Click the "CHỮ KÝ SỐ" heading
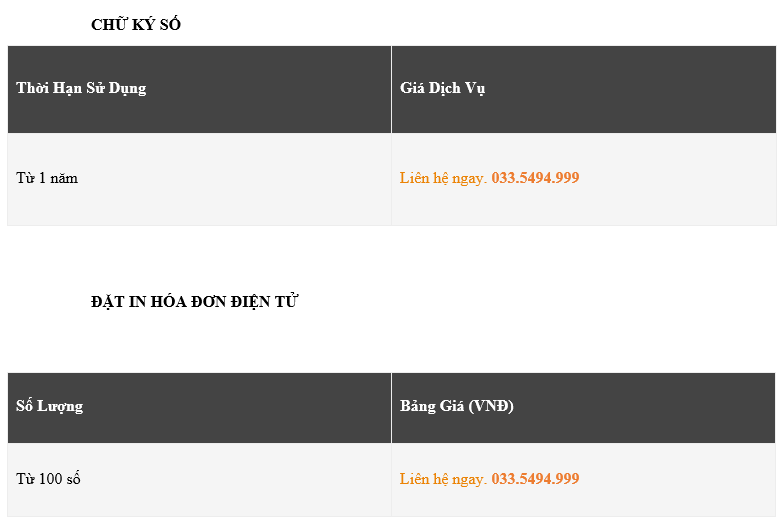The image size is (782, 525). point(135,25)
